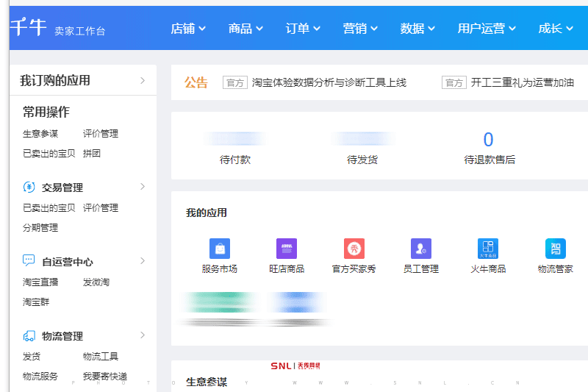
Task: Open the 我要寄快递 link
Action: point(105,377)
